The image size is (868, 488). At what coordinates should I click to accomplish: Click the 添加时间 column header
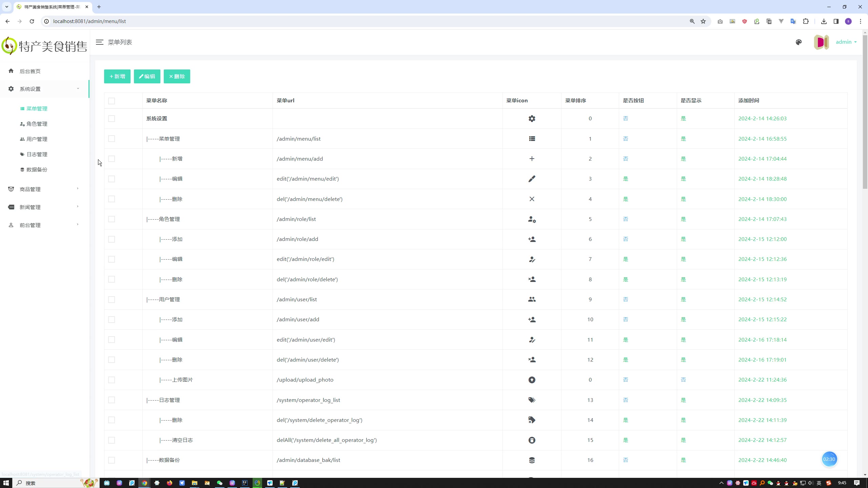[749, 101]
